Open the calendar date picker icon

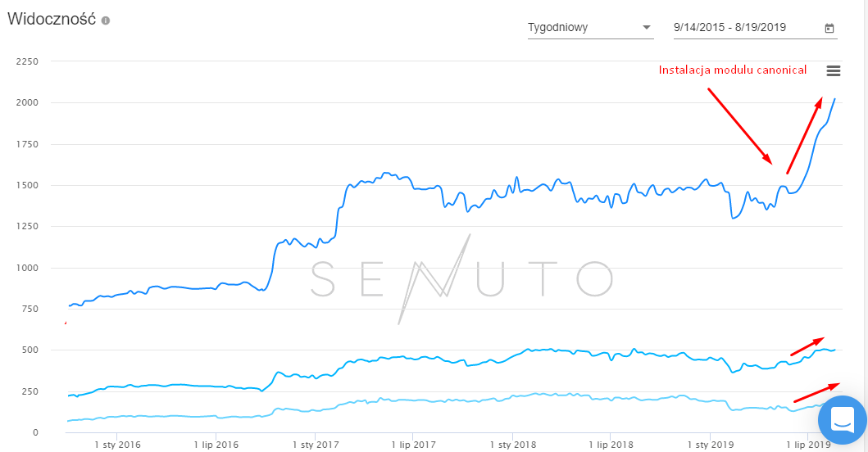coord(829,28)
